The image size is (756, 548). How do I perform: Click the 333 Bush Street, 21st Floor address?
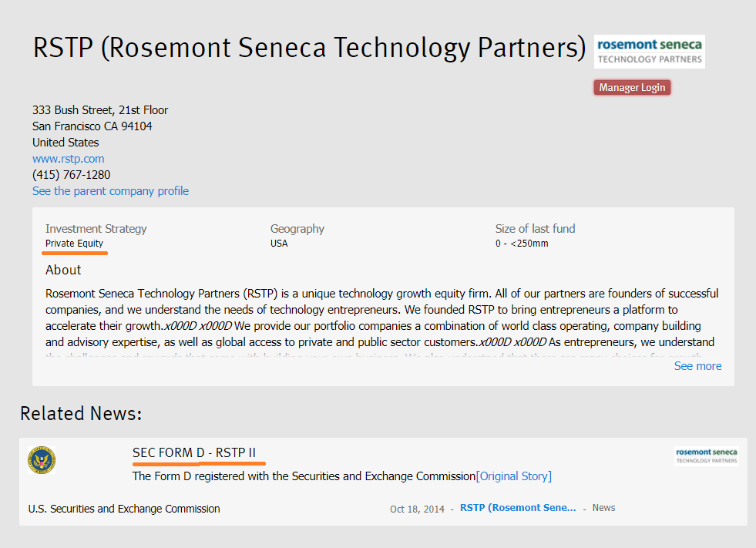100,110
